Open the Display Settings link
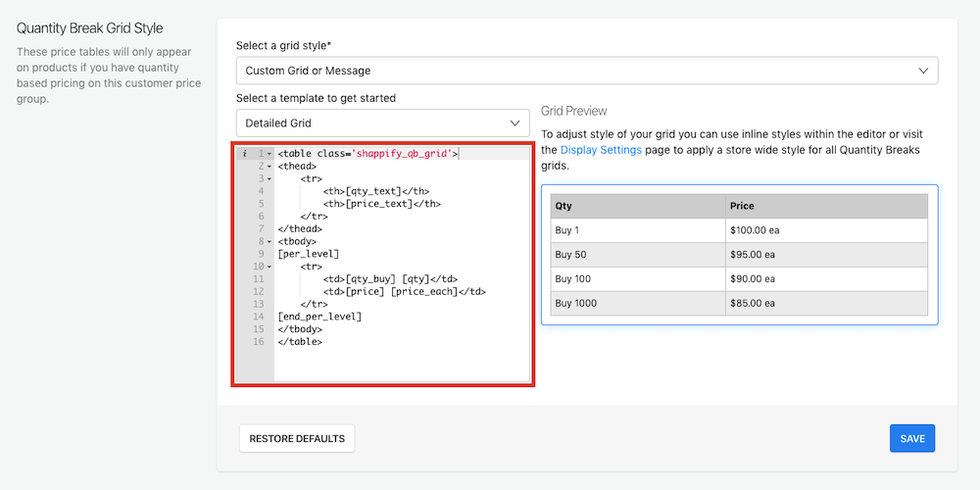Screen dimensions: 980x490 point(601,150)
